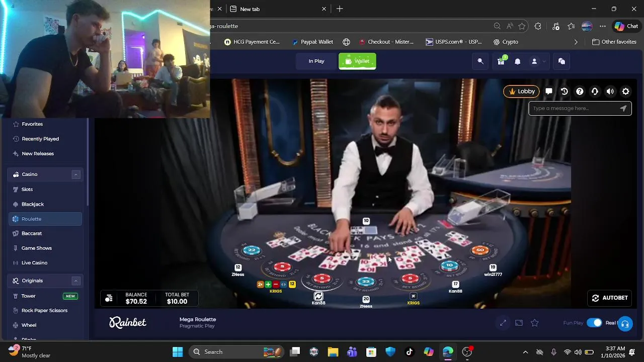Open Other favorites folder

click(614, 42)
